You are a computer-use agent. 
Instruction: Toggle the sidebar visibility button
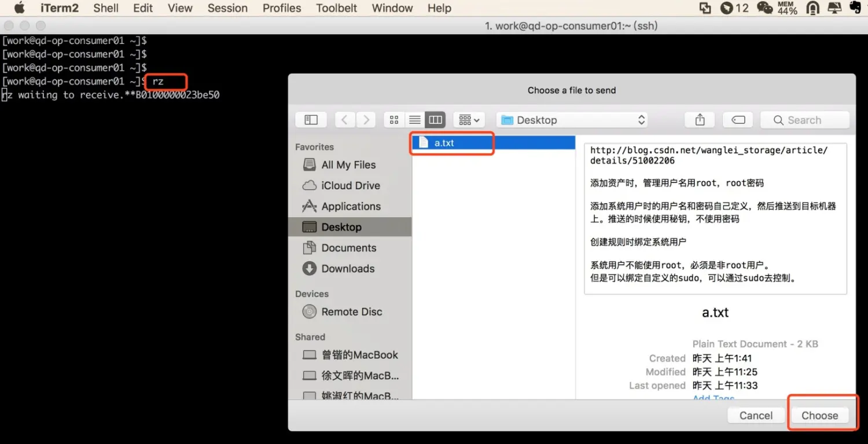point(311,120)
